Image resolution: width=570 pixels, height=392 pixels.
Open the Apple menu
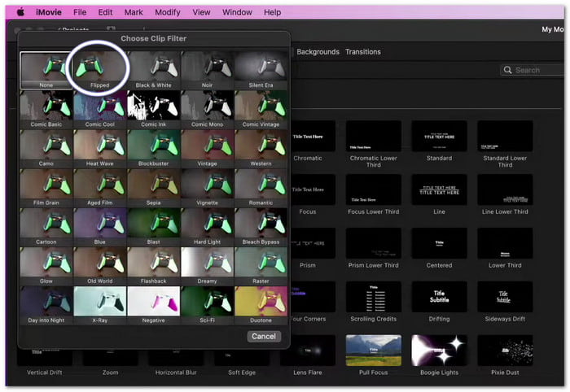[x=20, y=12]
